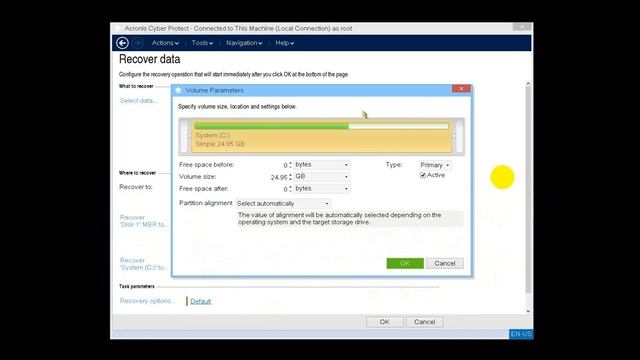Open the Tools menu
Image resolution: width=640 pixels, height=360 pixels.
point(202,43)
